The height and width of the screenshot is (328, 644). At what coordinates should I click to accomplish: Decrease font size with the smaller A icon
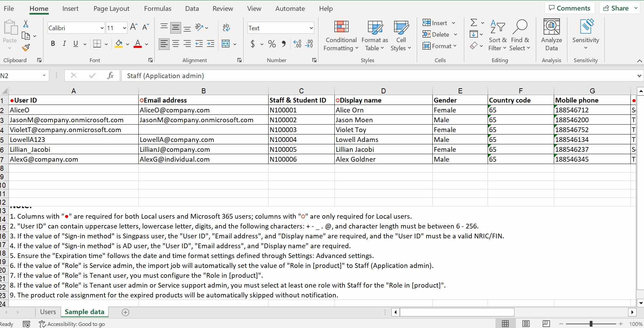(x=146, y=27)
